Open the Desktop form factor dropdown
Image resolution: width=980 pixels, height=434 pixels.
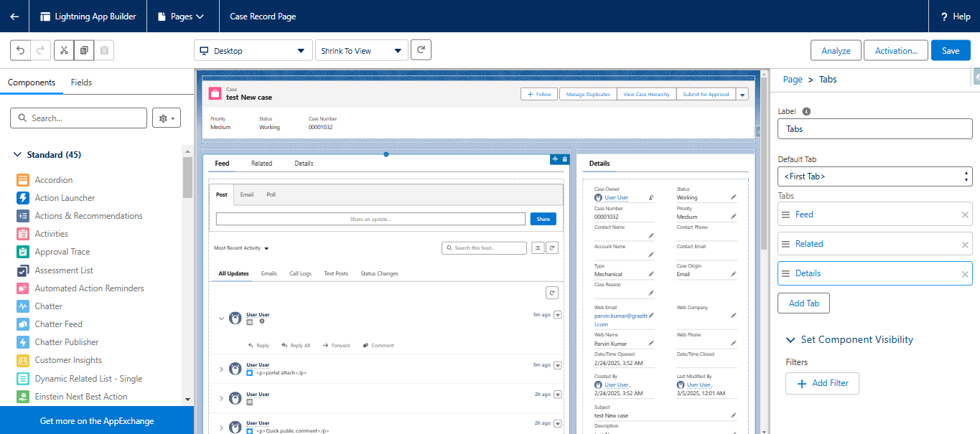coord(253,50)
